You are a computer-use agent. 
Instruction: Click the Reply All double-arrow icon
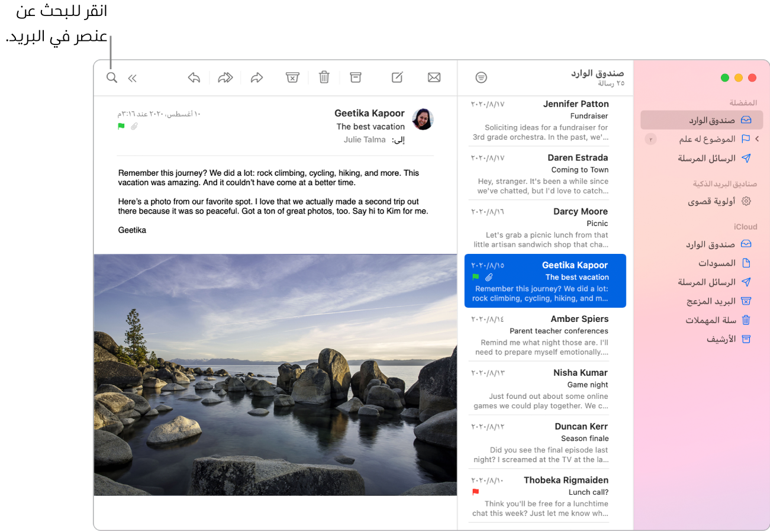click(225, 78)
